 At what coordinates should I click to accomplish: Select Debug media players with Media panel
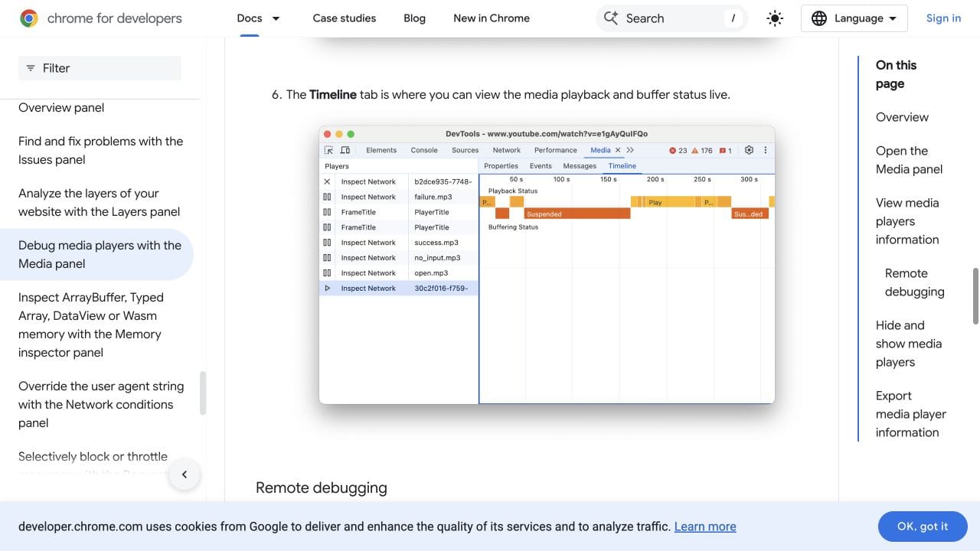tap(96, 255)
